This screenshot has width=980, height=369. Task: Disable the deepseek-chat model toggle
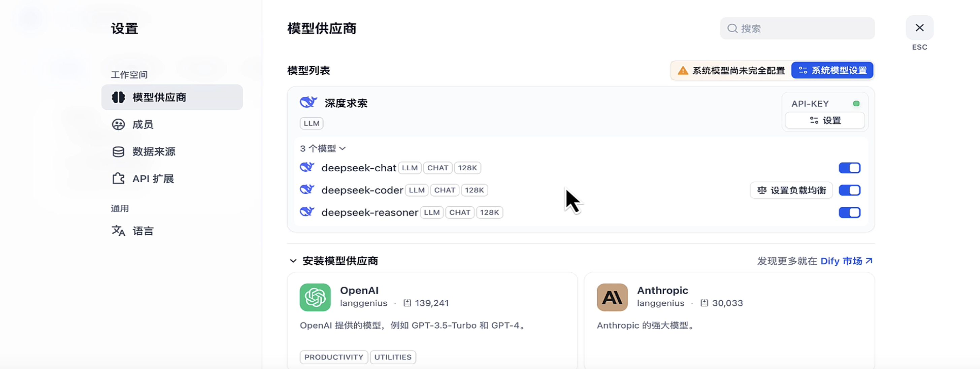[x=849, y=168]
